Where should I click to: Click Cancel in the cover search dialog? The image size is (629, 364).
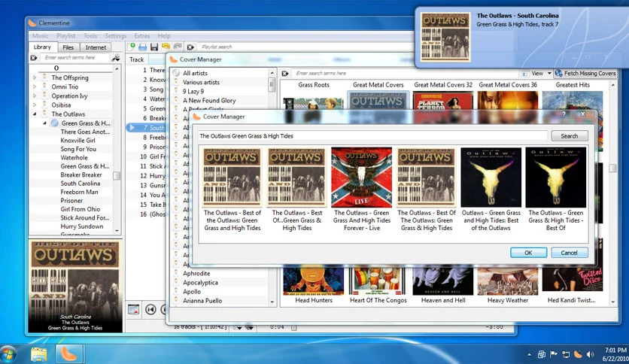570,253
